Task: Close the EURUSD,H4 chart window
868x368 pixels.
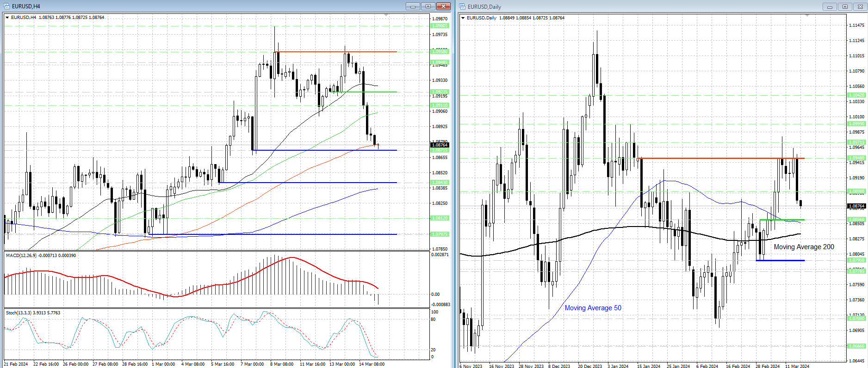Action: pyautogui.click(x=444, y=6)
